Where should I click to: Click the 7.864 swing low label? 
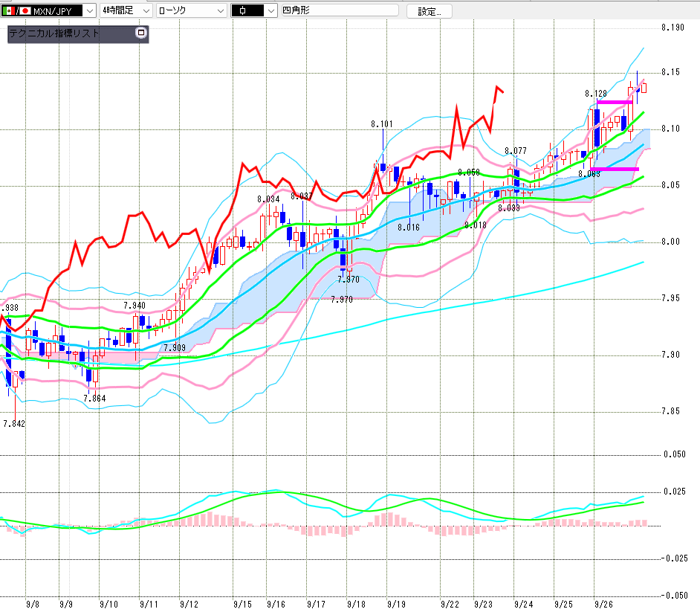coord(94,399)
